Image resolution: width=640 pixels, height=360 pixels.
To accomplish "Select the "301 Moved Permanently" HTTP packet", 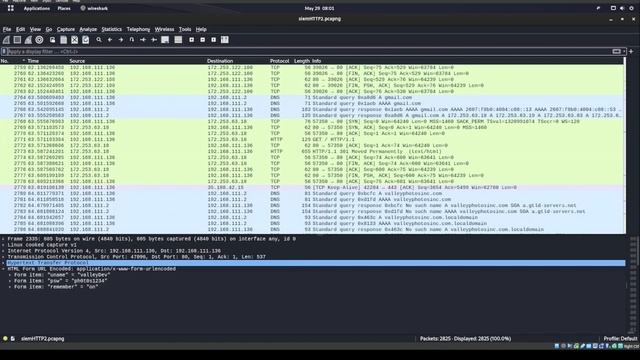I will [x=312, y=151].
